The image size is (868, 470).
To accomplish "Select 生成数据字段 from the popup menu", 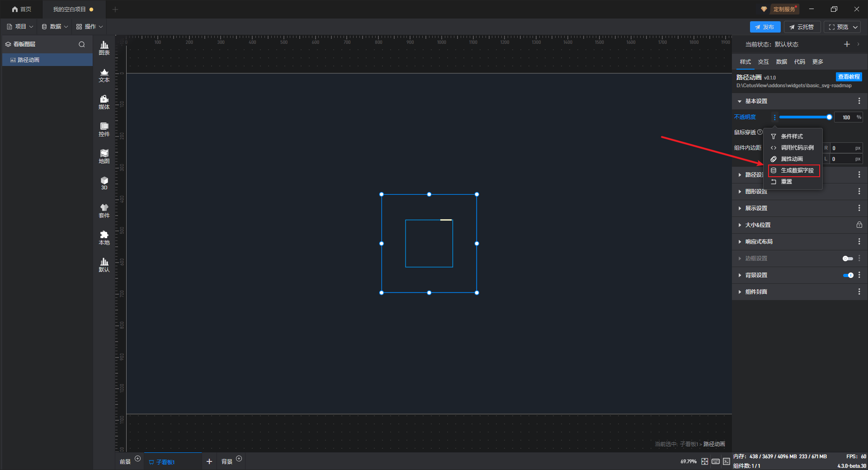I will [793, 170].
